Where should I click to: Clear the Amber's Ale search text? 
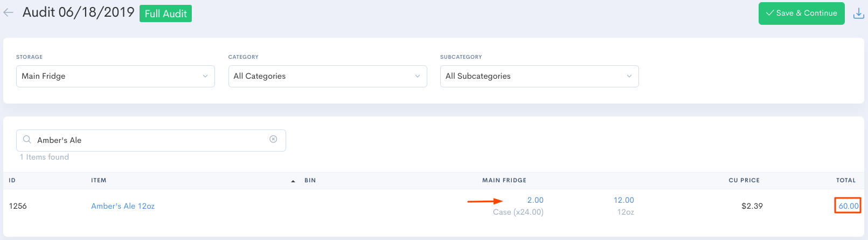click(x=273, y=139)
